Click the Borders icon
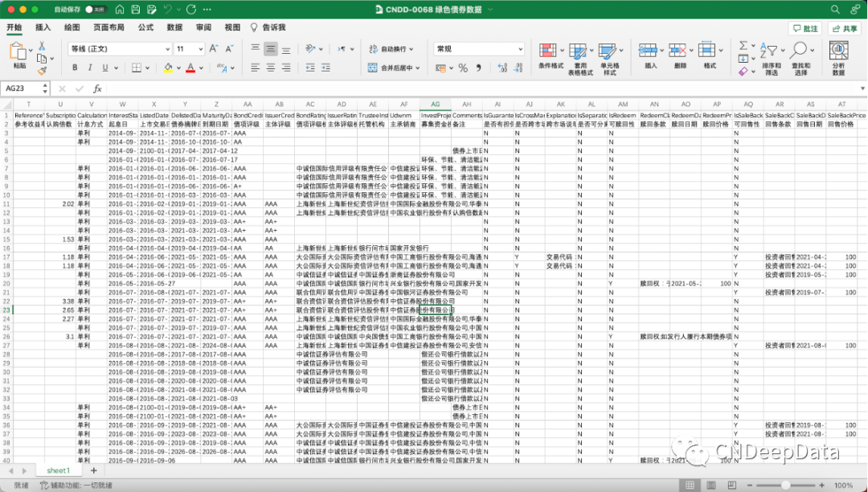 click(136, 68)
